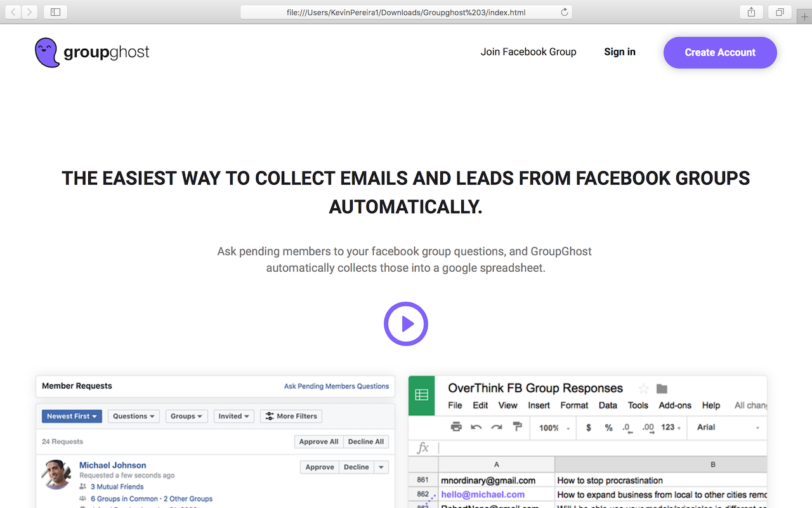Click the green Google Sheets icon
The width and height of the screenshot is (812, 508).
coord(421,395)
